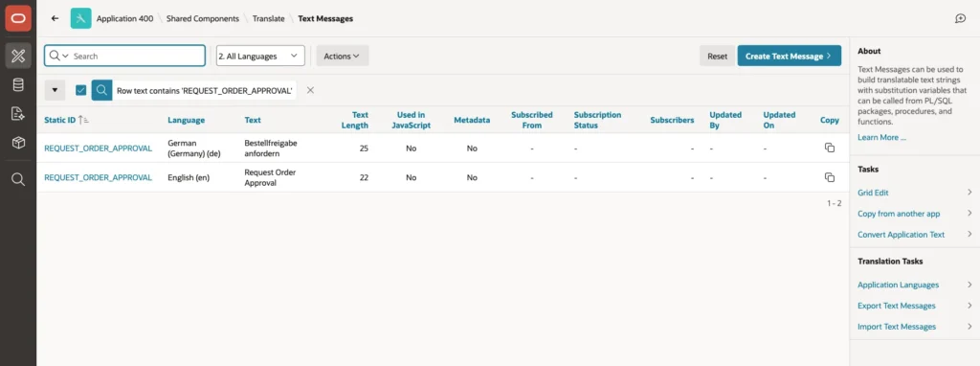
Task: Copy the German REQUEST_ORDER_APPROVAL message
Action: pyautogui.click(x=830, y=148)
